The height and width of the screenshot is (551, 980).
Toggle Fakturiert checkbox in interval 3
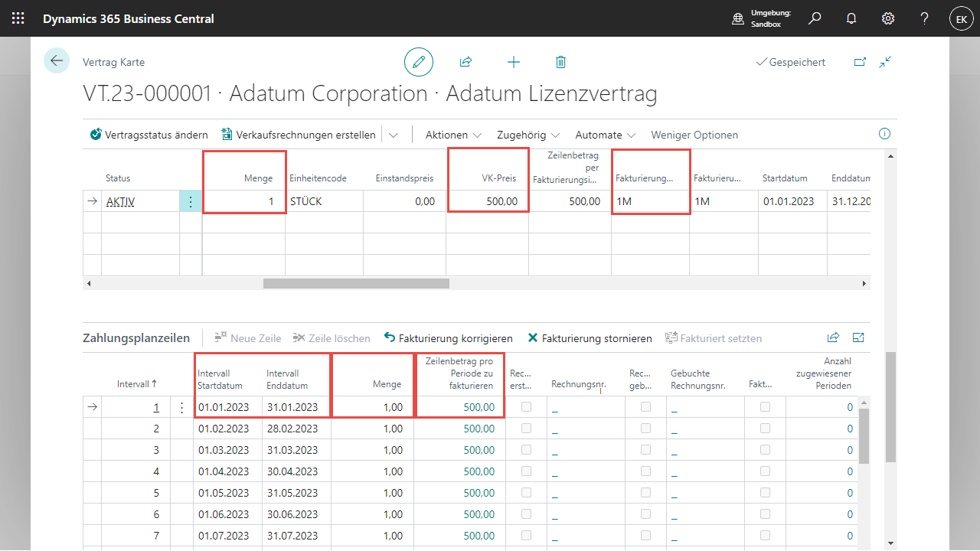(765, 450)
